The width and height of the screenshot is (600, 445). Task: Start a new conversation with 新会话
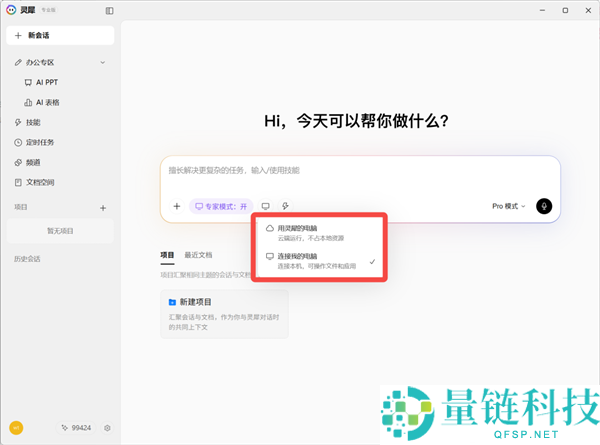60,35
